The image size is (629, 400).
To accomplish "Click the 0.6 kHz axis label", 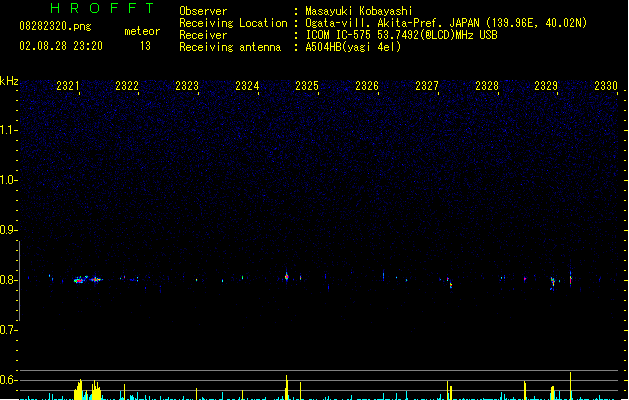I will [8, 380].
